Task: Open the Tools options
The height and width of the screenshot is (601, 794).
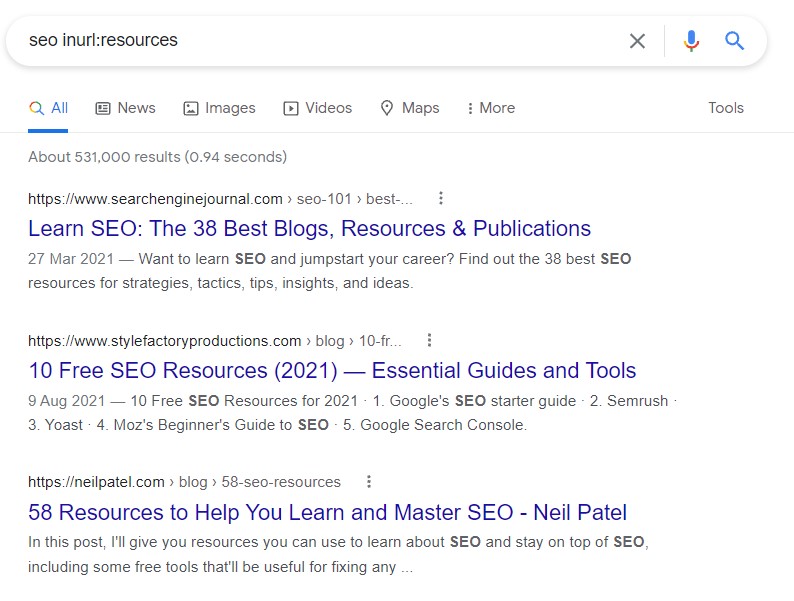Action: 726,108
